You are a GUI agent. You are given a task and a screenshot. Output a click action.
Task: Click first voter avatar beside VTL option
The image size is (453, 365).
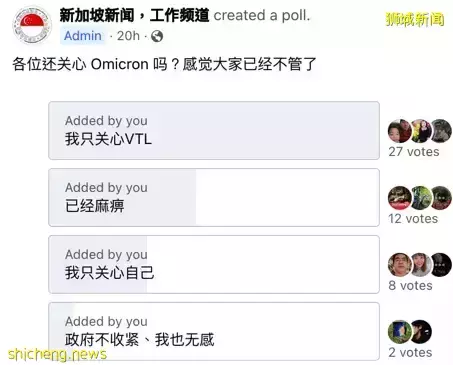coord(399,131)
